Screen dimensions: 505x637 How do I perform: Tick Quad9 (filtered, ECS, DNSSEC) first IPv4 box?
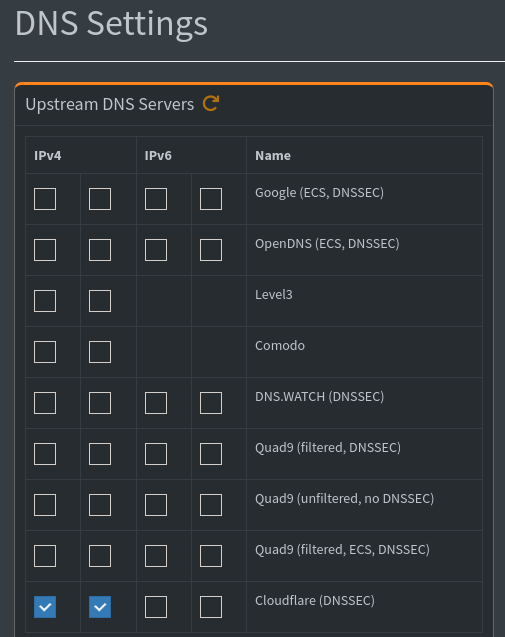coord(45,556)
